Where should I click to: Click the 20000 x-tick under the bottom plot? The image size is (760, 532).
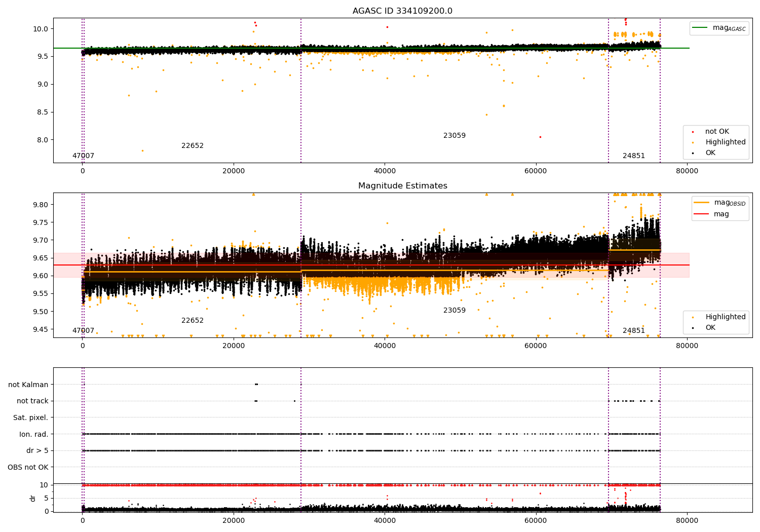pos(234,521)
